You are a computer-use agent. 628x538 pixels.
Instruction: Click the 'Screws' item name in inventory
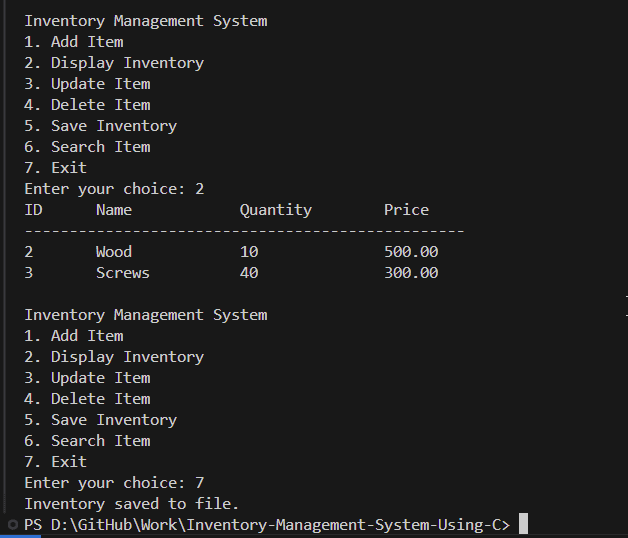pos(122,273)
